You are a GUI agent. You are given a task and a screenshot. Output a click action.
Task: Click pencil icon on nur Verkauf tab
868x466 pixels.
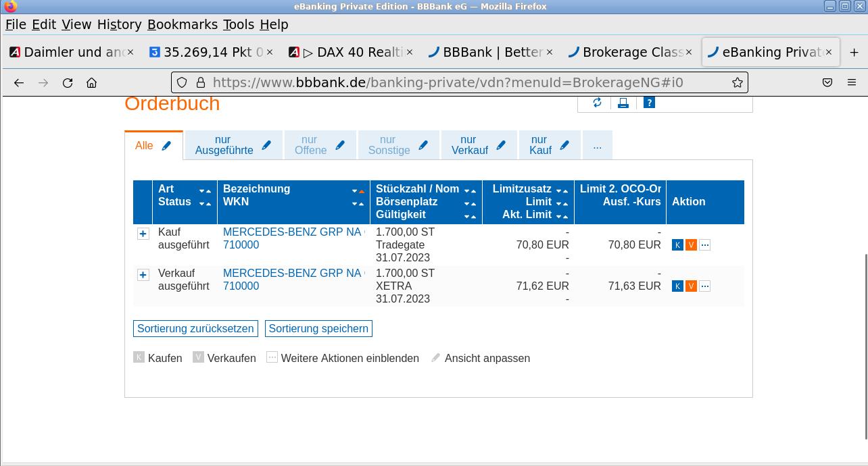tap(501, 145)
